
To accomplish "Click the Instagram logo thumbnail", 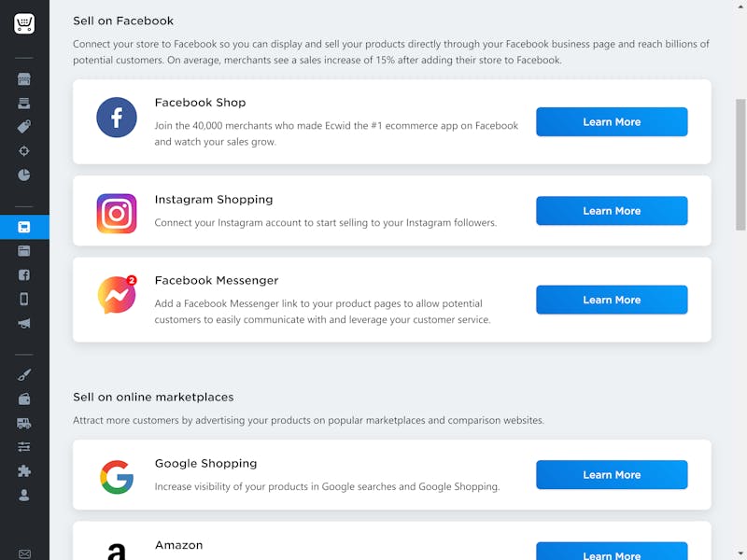I will tap(117, 214).
